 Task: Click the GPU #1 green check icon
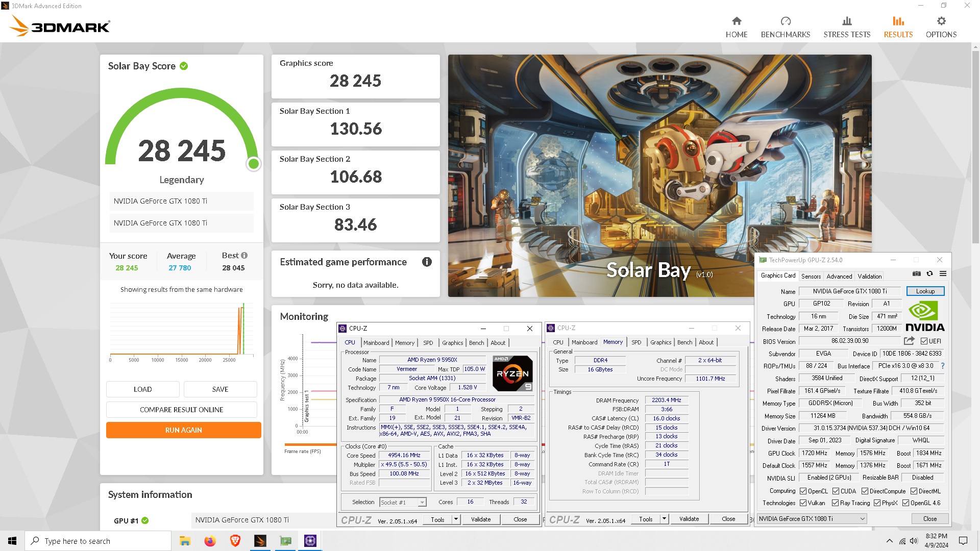[145, 520]
